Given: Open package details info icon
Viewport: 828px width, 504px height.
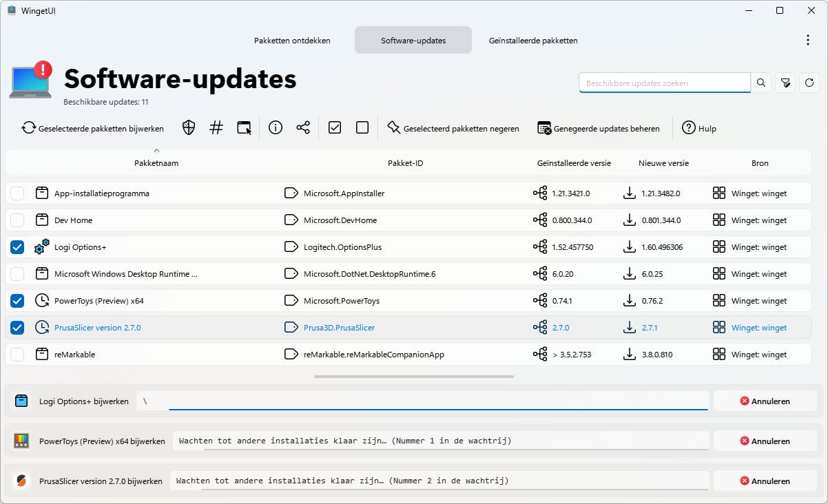Looking at the screenshot, I should coord(276,127).
